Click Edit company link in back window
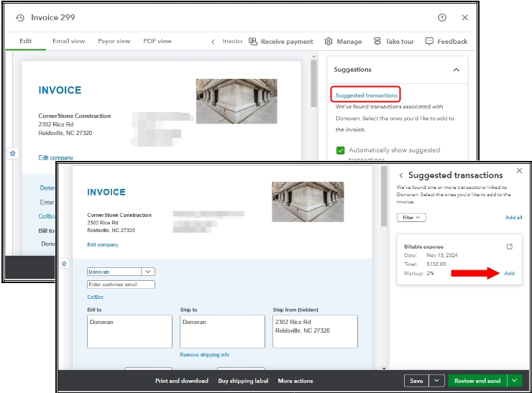Screen dimensions: 532x393 coord(55,157)
